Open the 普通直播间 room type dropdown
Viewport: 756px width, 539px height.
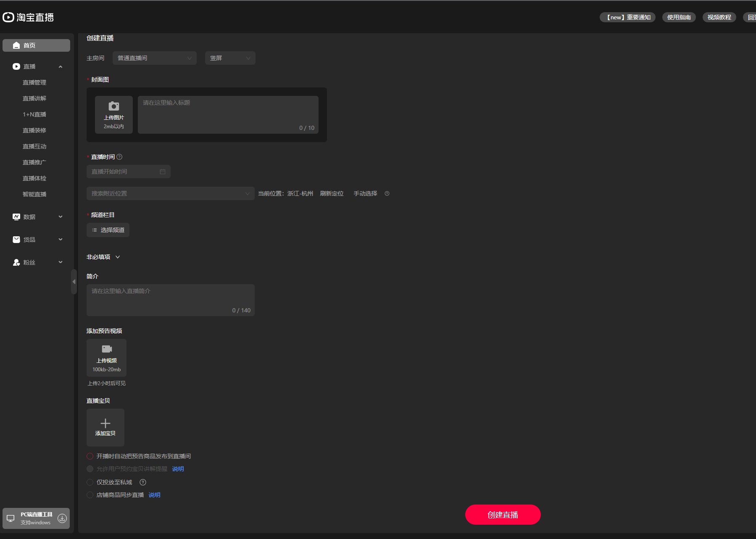(155, 58)
